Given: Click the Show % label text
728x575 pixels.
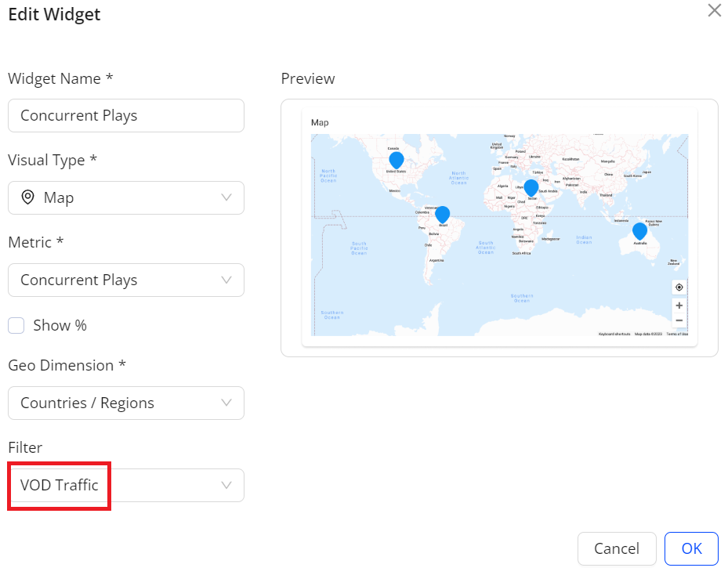Looking at the screenshot, I should coord(60,326).
